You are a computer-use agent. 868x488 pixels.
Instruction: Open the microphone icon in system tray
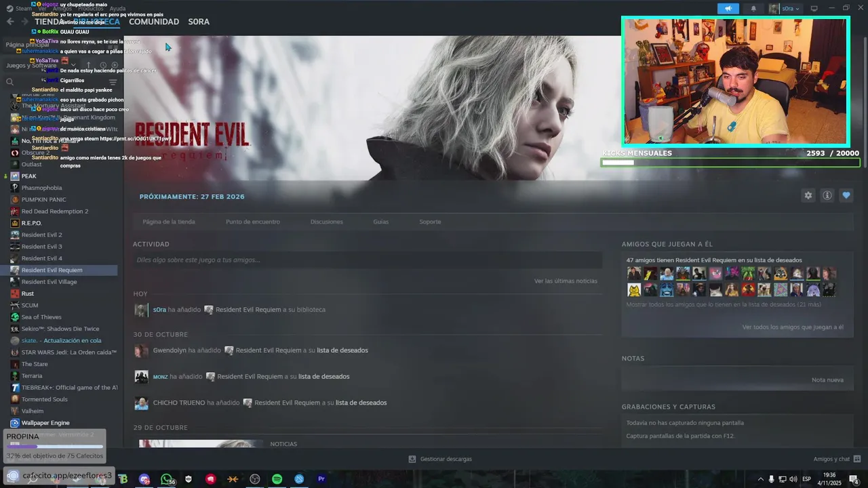tap(772, 479)
